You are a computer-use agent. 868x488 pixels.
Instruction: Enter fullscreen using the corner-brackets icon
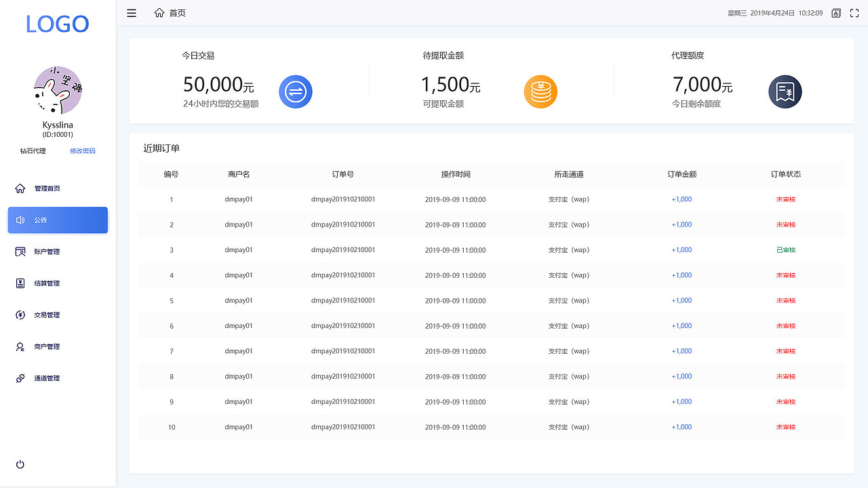coord(854,13)
